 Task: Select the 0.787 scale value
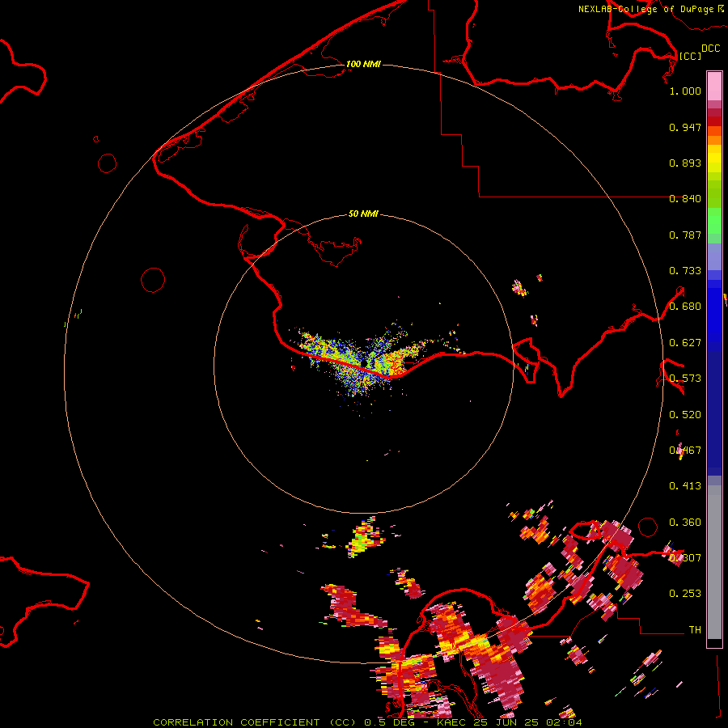[685, 235]
